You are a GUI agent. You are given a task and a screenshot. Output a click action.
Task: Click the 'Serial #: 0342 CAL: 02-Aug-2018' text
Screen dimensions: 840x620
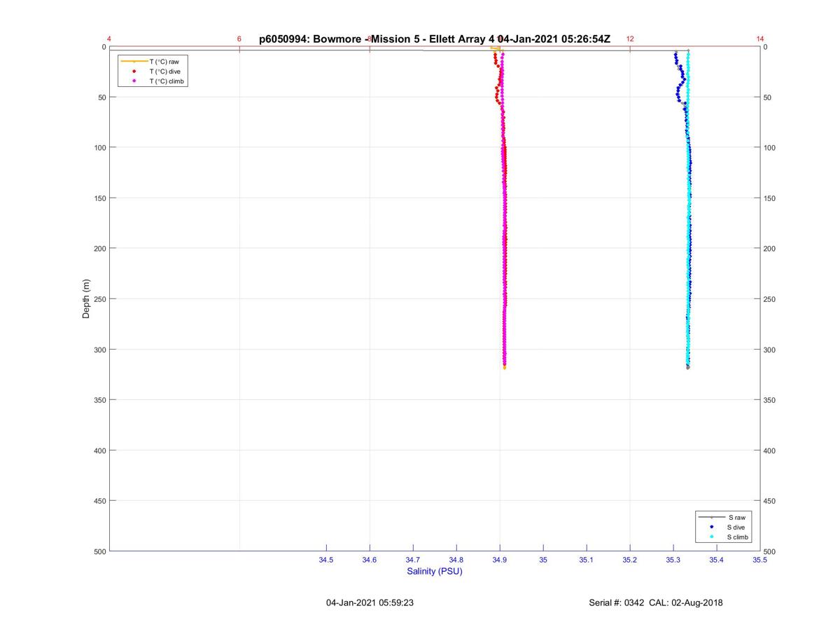(656, 602)
